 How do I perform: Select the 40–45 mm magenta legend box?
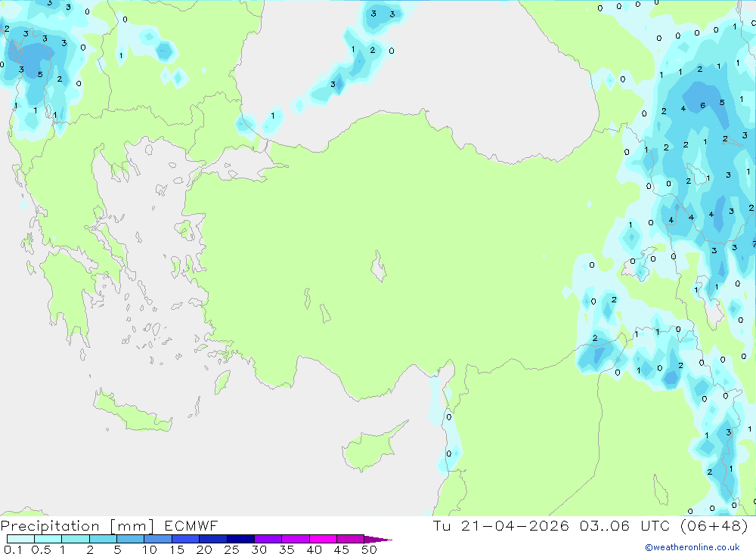[x=323, y=539]
